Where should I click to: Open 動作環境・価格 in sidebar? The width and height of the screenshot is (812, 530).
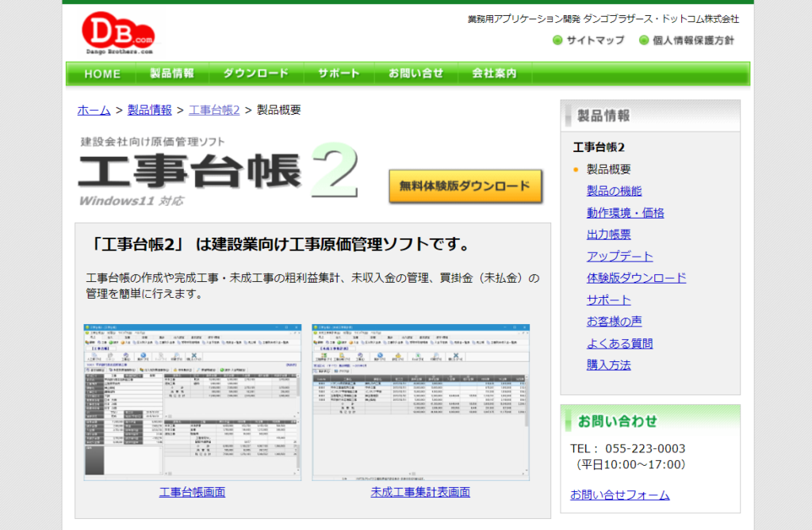pyautogui.click(x=625, y=213)
